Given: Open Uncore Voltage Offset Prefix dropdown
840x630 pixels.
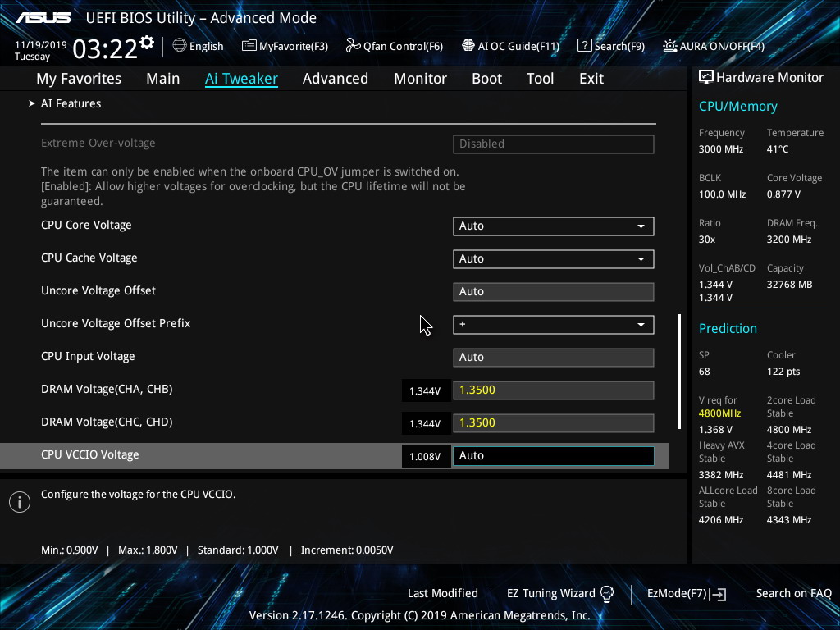Looking at the screenshot, I should (554, 325).
